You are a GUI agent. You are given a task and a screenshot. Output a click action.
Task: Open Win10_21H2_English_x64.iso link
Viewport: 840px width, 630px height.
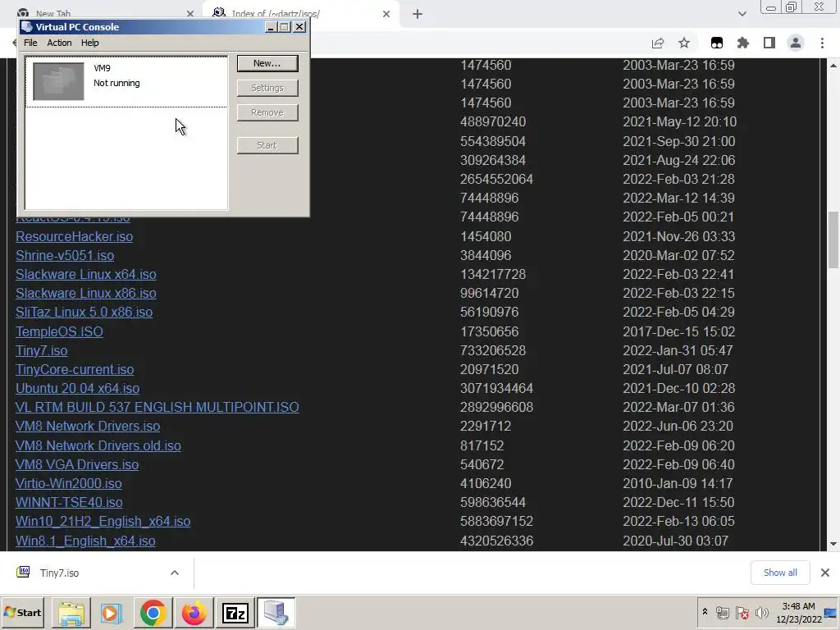[x=103, y=521]
